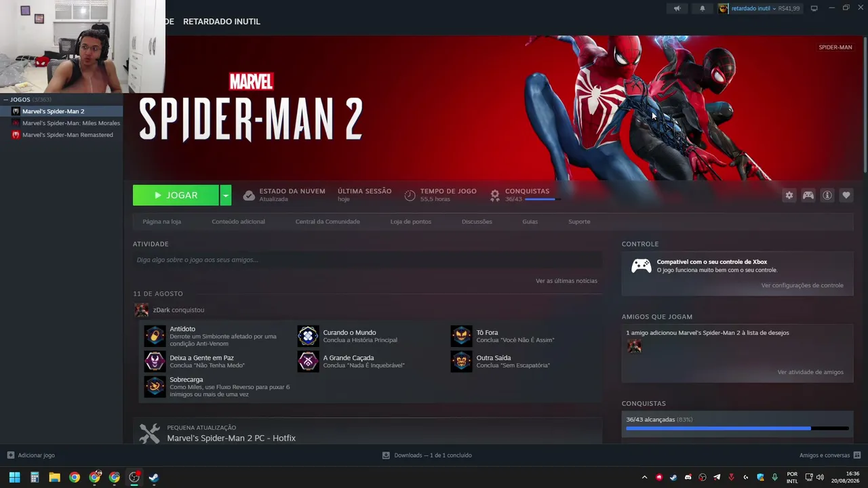This screenshot has height=488, width=868.
Task: Click the Outra Saída achievement icon
Action: pos(461,361)
